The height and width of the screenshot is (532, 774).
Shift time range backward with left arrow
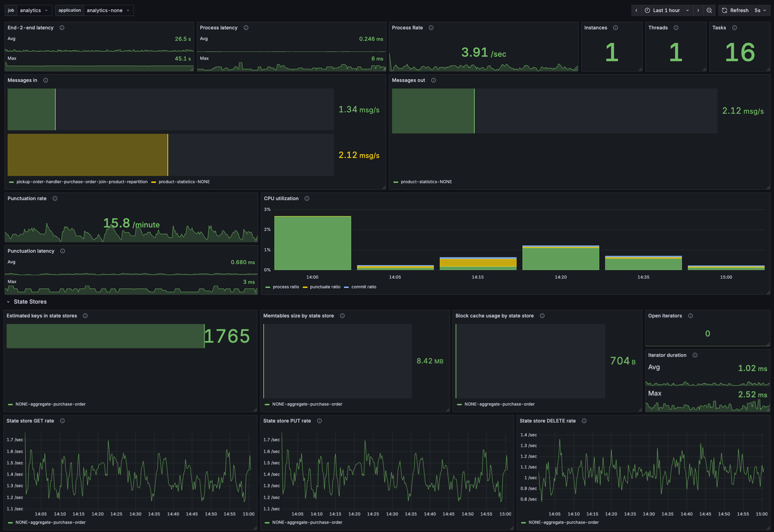636,10
